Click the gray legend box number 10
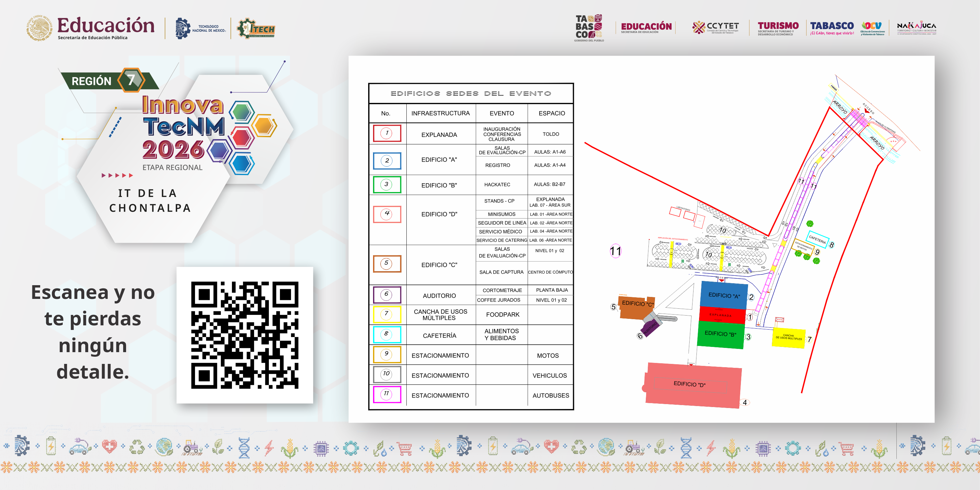Viewport: 980px width, 490px height. 387,374
